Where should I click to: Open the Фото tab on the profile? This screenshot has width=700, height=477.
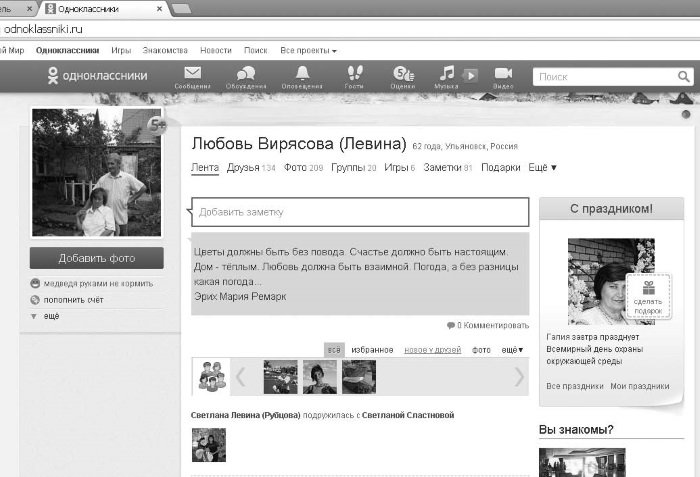click(295, 167)
